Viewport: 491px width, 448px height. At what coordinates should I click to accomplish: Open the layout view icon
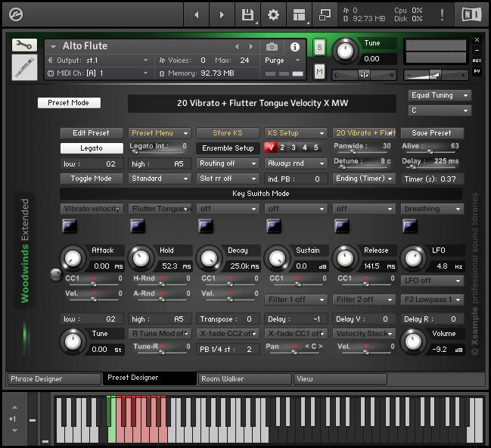299,14
